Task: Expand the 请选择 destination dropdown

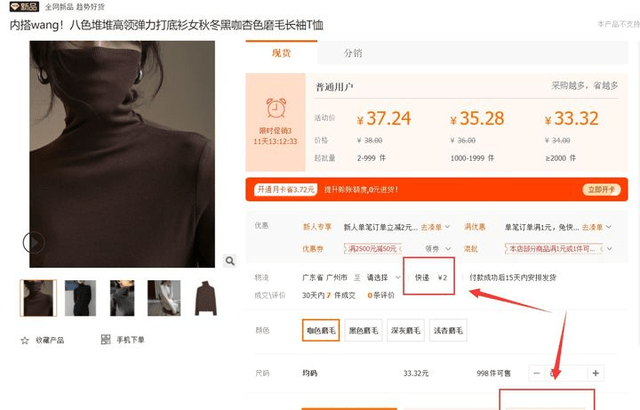Action: [381, 277]
